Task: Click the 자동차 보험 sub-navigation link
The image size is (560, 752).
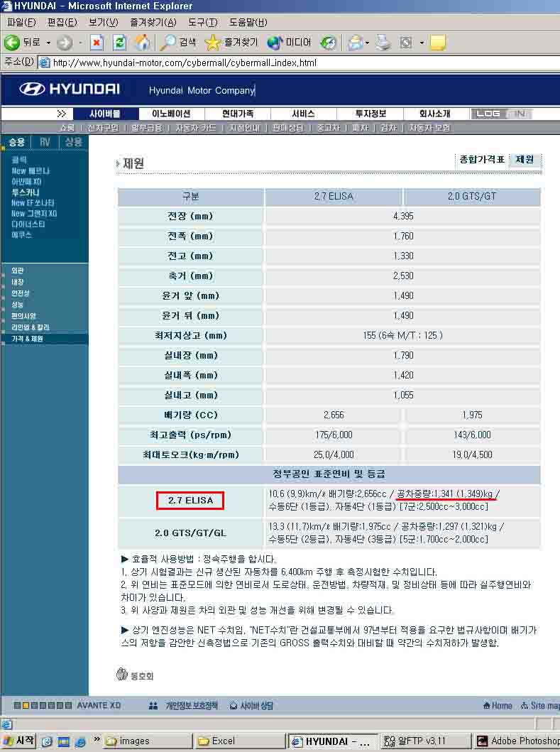Action: (x=429, y=128)
